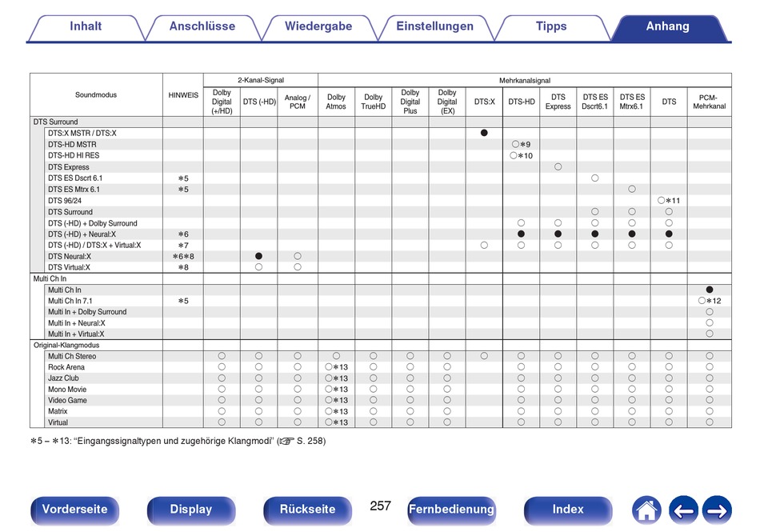Click the DTS-HD HI RES row label
This screenshot has width=760, height=532.
click(x=74, y=155)
